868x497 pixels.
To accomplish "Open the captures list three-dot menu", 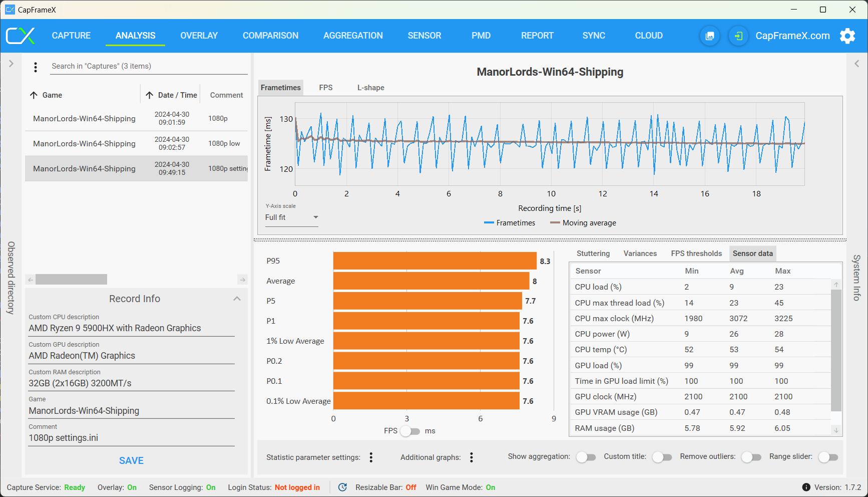I will (36, 67).
